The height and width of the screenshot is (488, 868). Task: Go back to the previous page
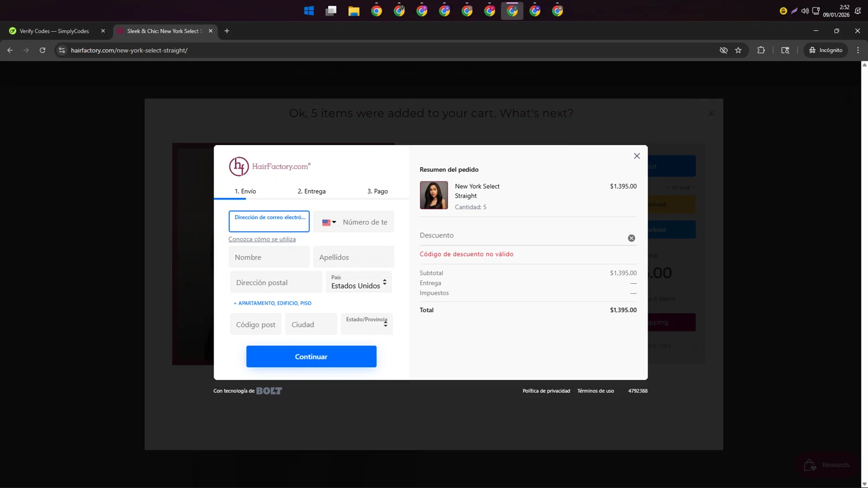tap(10, 50)
